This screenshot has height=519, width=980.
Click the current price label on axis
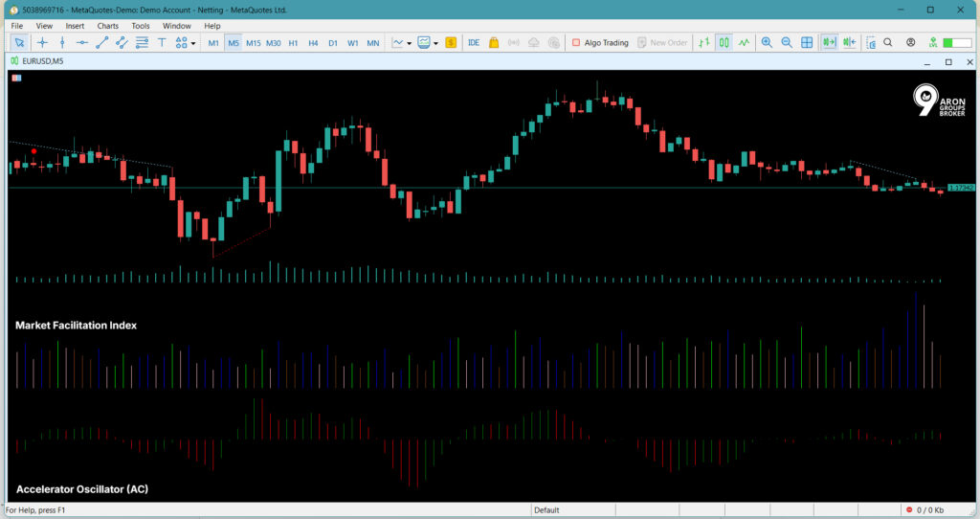(961, 188)
